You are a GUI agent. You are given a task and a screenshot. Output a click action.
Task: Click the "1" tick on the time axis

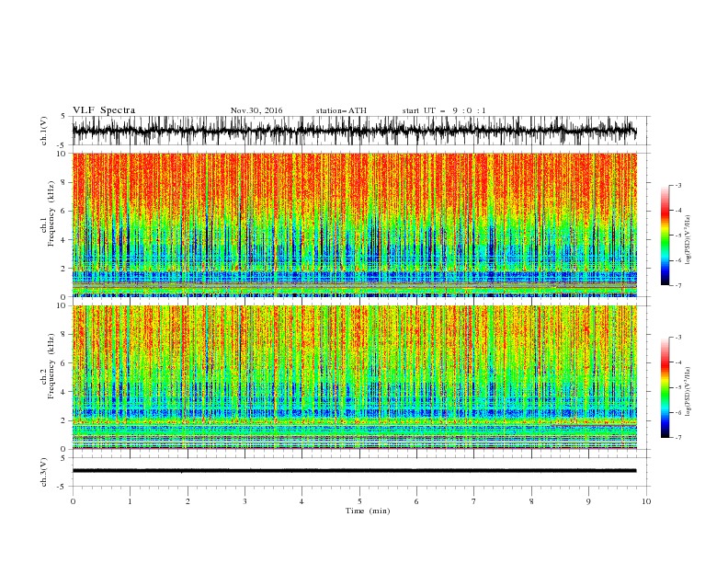130,501
